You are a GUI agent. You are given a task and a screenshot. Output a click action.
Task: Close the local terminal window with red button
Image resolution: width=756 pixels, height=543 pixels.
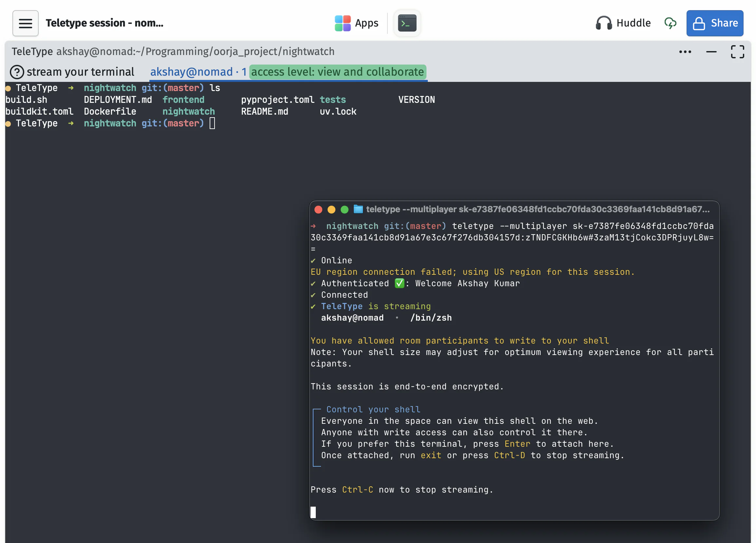click(318, 209)
